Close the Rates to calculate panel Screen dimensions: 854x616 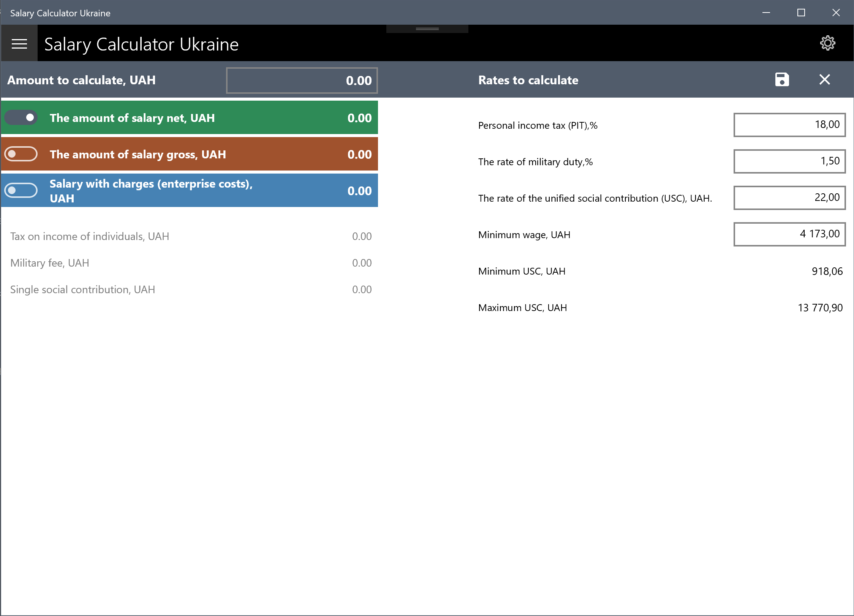(824, 80)
